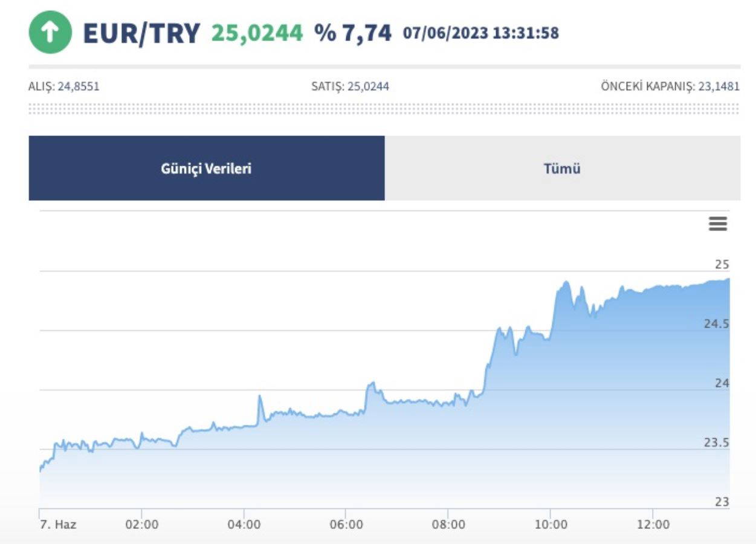
Task: Click the 24.5 price axis label
Action: (716, 324)
